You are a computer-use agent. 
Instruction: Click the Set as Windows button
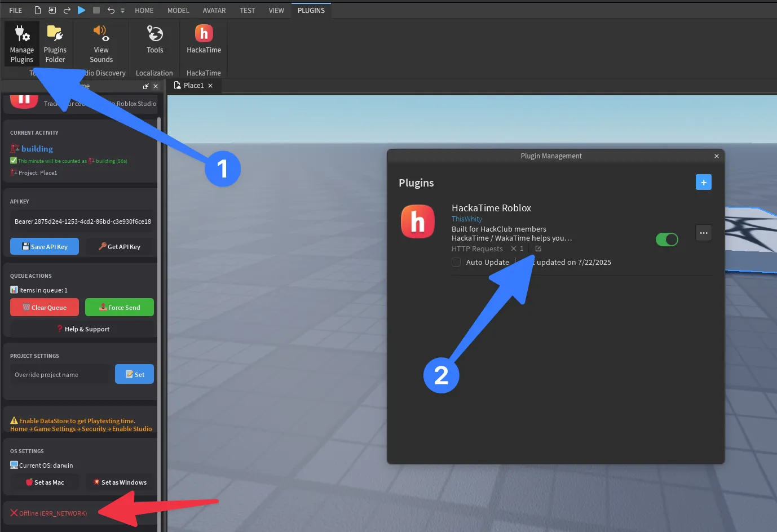point(120,482)
